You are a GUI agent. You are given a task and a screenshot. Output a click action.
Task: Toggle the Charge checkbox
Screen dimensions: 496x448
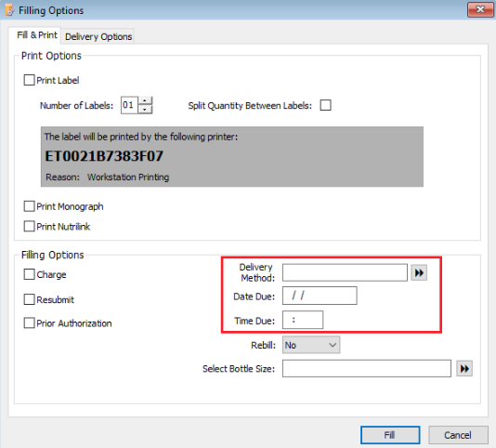point(29,274)
